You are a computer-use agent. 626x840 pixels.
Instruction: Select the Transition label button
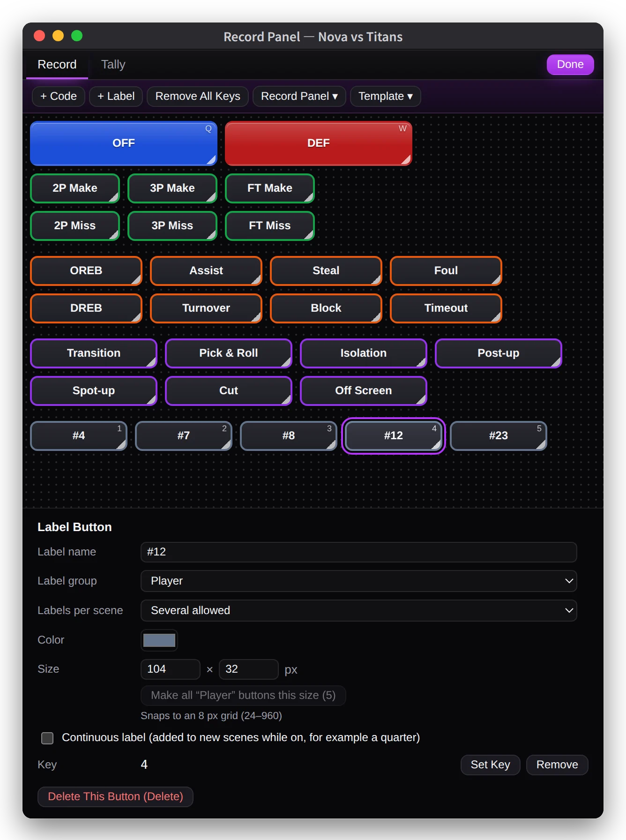tap(94, 353)
